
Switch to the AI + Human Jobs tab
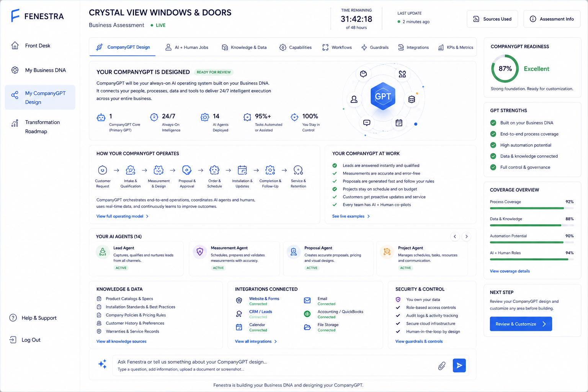click(x=187, y=47)
